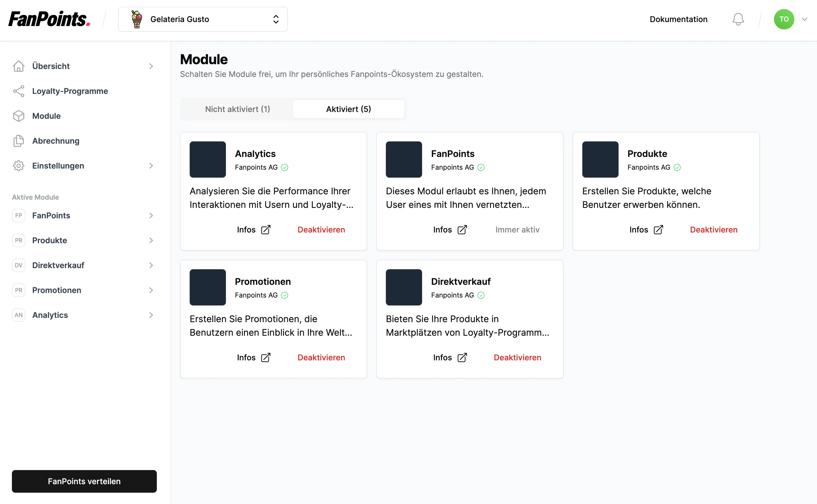The width and height of the screenshot is (817, 504).
Task: Click the Übersicht home icon
Action: coord(18,66)
